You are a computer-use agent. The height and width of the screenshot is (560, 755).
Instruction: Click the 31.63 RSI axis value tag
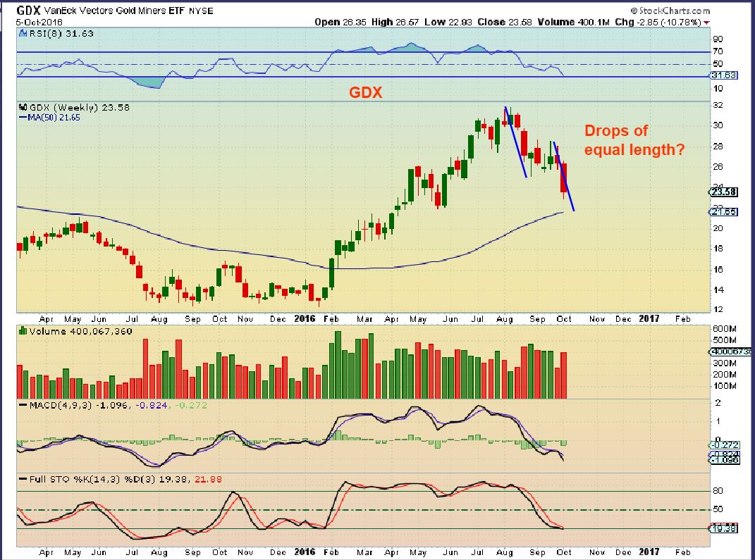[724, 75]
